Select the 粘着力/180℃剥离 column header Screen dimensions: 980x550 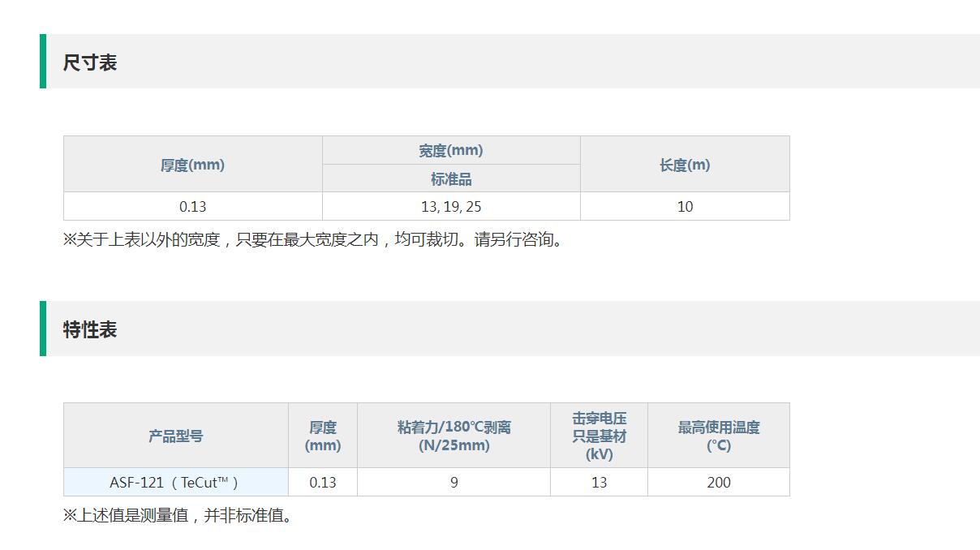tap(453, 436)
